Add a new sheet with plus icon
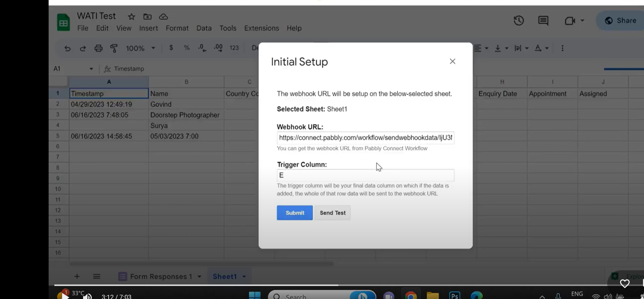 [x=77, y=276]
